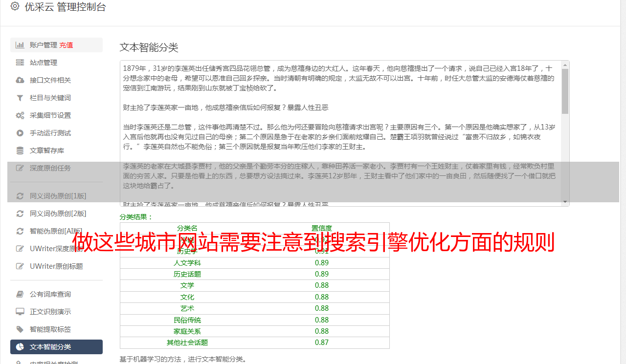The width and height of the screenshot is (626, 364).
Task: Click the refresh icon next to 同义词伪原创[2版]
Action: click(x=20, y=214)
